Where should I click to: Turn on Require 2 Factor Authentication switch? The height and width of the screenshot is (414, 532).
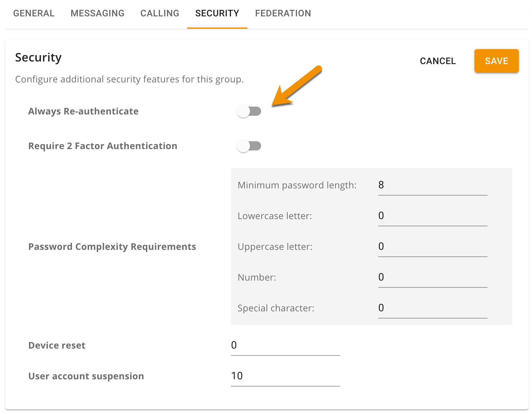(249, 146)
